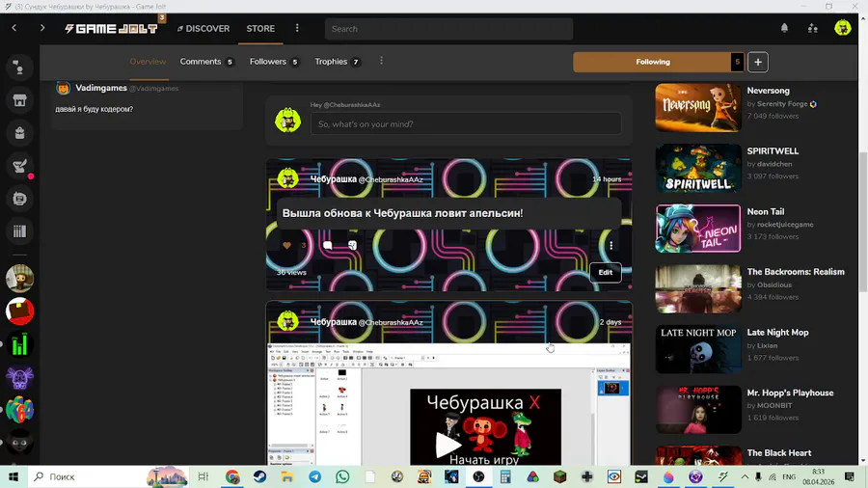Image resolution: width=868 pixels, height=488 pixels.
Task: Open the sidebar backpack icon
Action: point(19,133)
